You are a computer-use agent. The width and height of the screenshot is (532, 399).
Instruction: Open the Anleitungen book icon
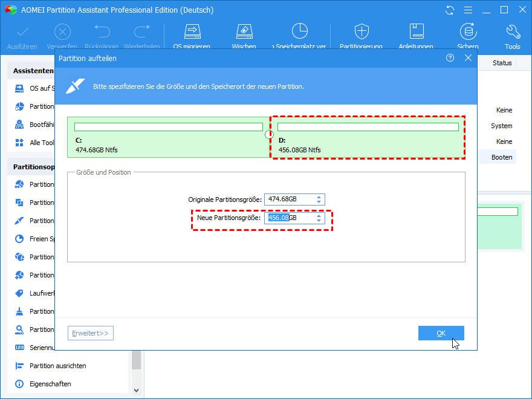click(x=417, y=31)
